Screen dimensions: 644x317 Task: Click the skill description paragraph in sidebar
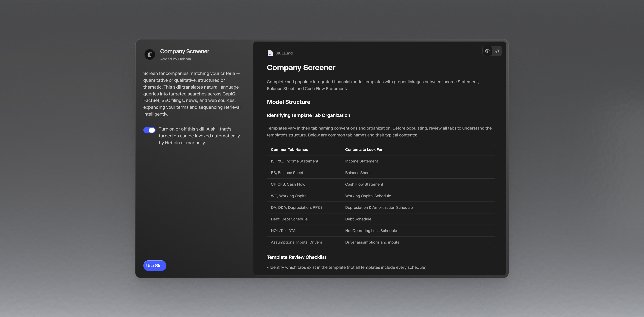(192, 94)
